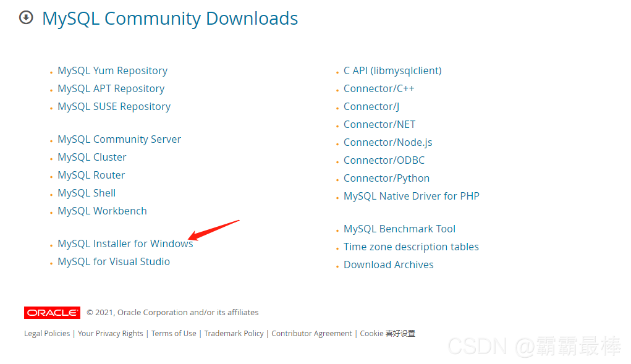Open the MySQL Benchmark Tool link
Screen dimensions: 631x364
tap(399, 229)
